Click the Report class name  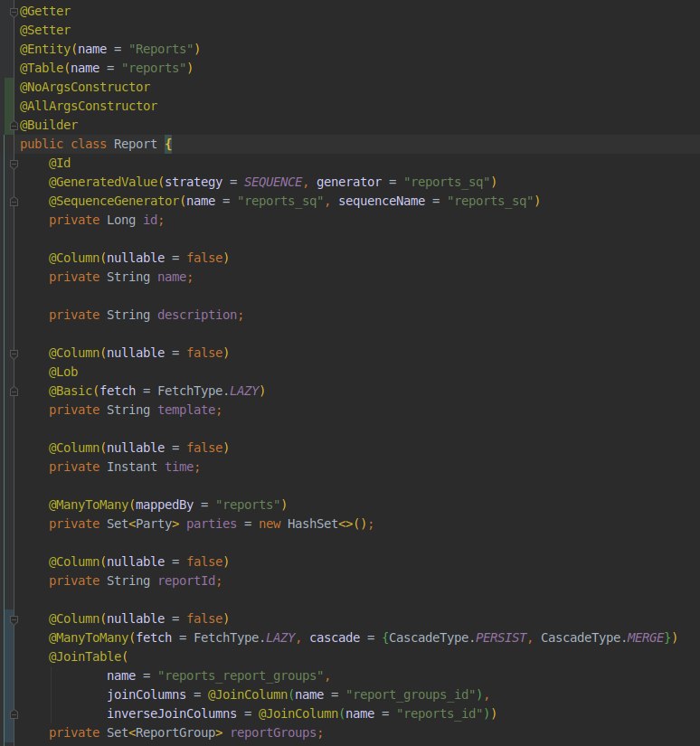point(135,144)
